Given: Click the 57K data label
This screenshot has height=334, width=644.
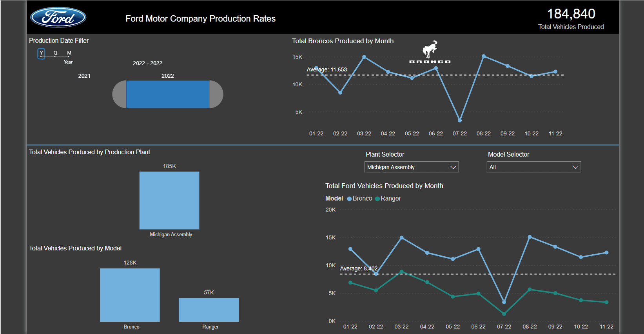Looking at the screenshot, I should pyautogui.click(x=209, y=292).
